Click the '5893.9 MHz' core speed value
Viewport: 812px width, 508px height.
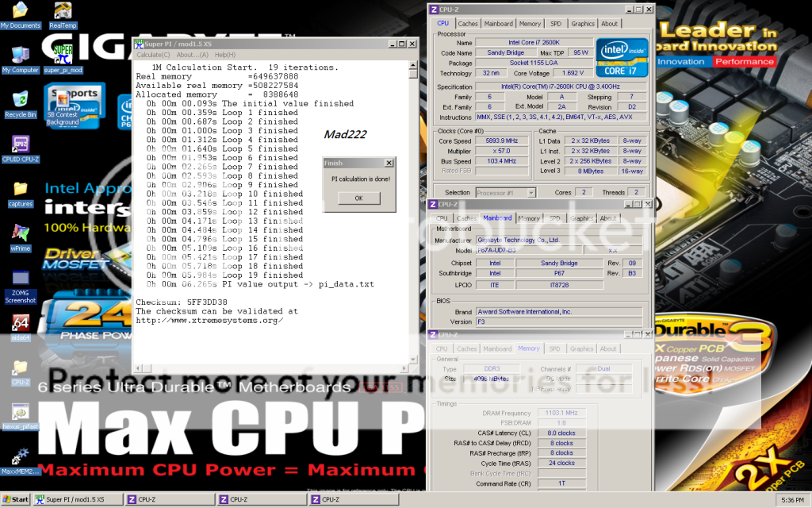coord(501,141)
